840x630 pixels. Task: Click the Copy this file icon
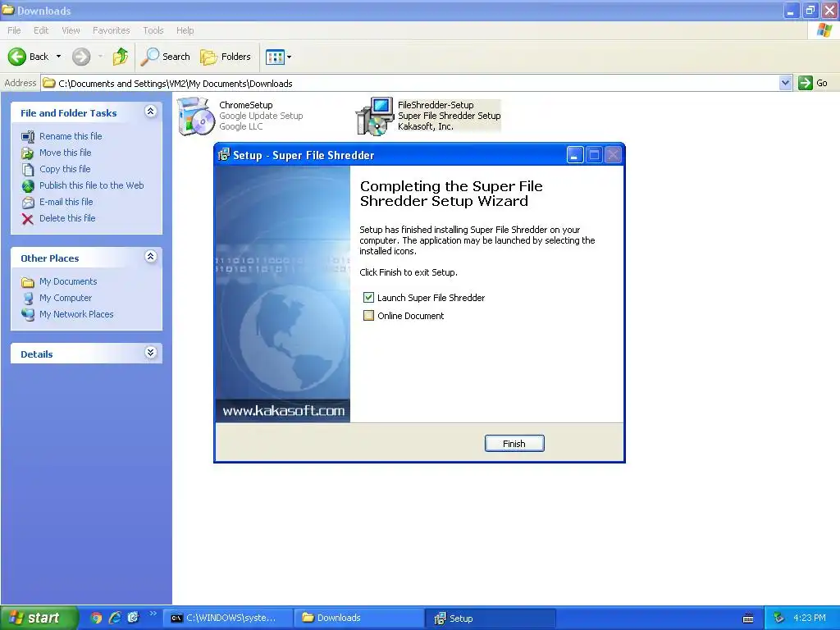click(x=28, y=170)
